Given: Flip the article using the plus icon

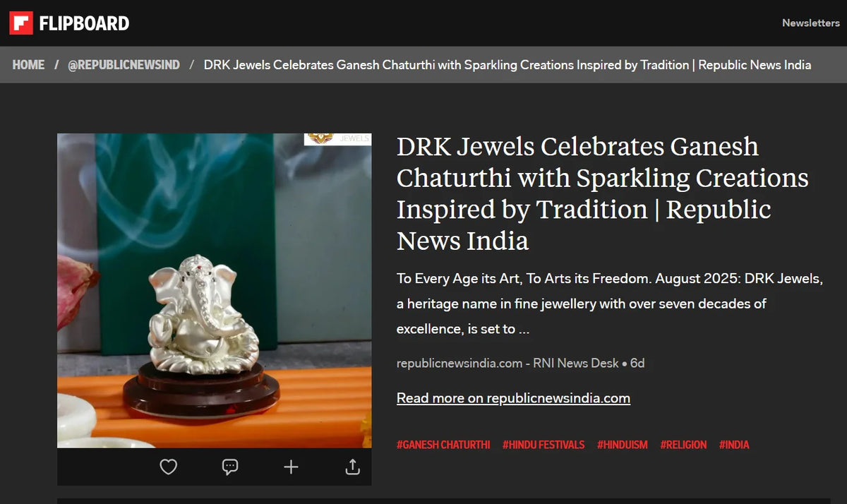Looking at the screenshot, I should pyautogui.click(x=291, y=467).
